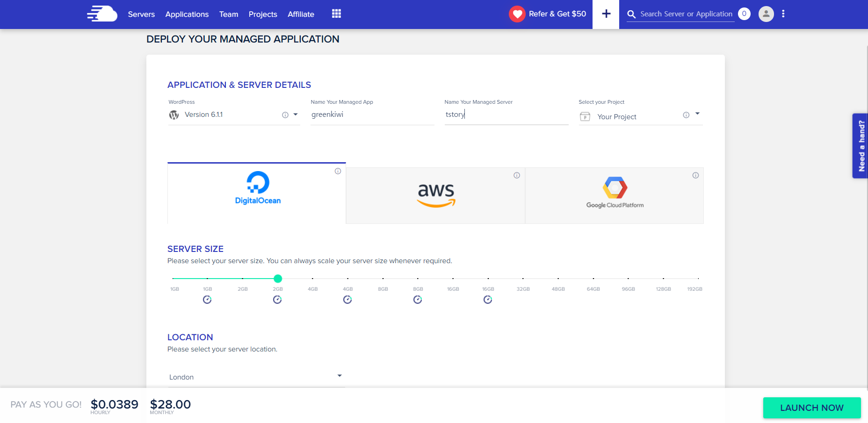Show DigitalOcean provider info icon
This screenshot has width=868, height=423.
338,171
